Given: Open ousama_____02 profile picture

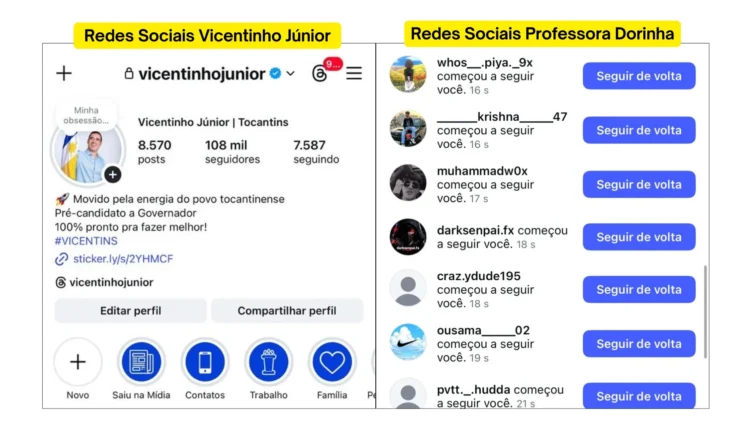Looking at the screenshot, I should coord(408,342).
